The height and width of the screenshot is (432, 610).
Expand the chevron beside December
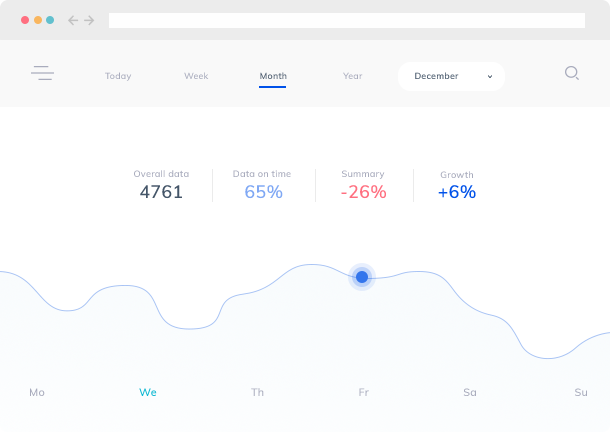click(490, 77)
